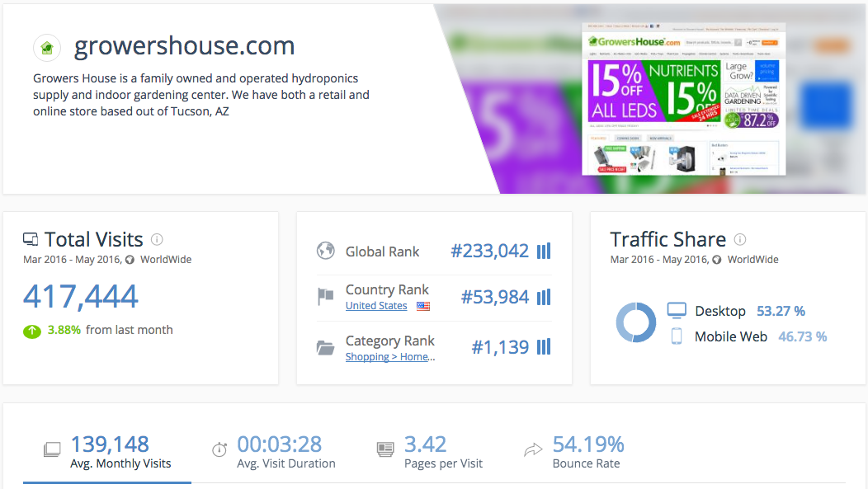Screen dimensions: 868x489
Task: Open the United States country link
Action: point(376,306)
